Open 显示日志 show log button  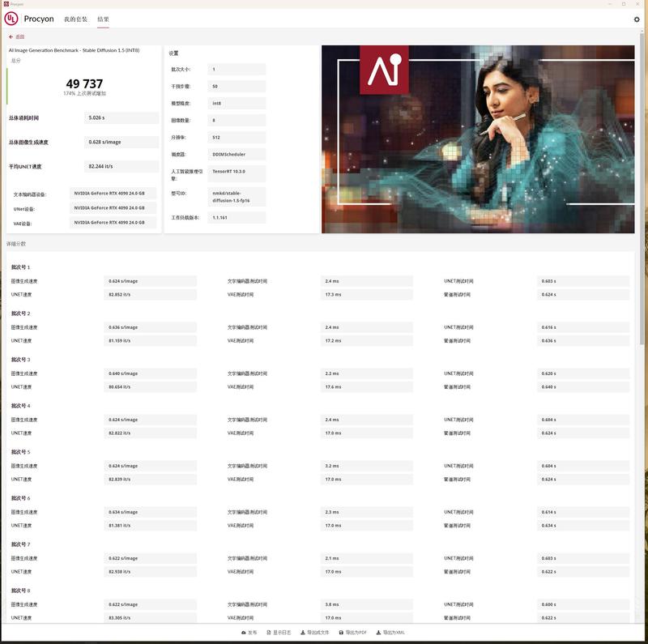tap(279, 633)
